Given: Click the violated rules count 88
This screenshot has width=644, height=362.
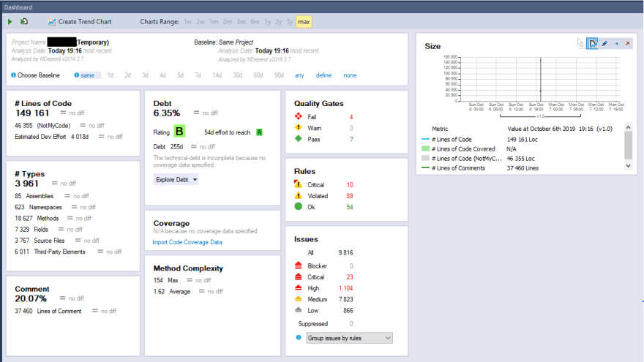Looking at the screenshot, I should (350, 196).
